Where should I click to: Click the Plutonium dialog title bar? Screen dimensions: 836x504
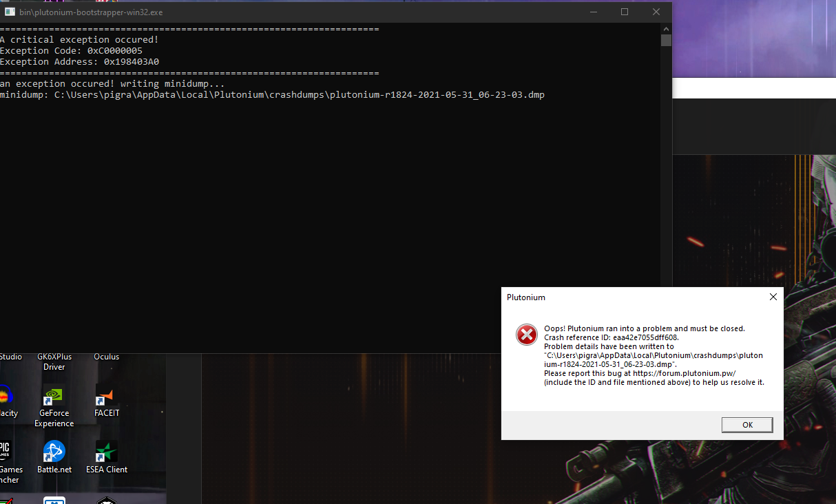pyautogui.click(x=620, y=297)
